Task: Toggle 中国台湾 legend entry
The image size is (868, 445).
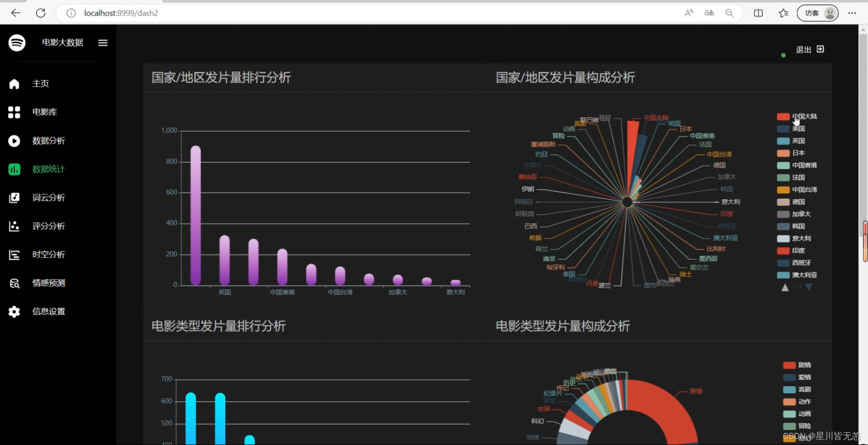Action: [797, 190]
